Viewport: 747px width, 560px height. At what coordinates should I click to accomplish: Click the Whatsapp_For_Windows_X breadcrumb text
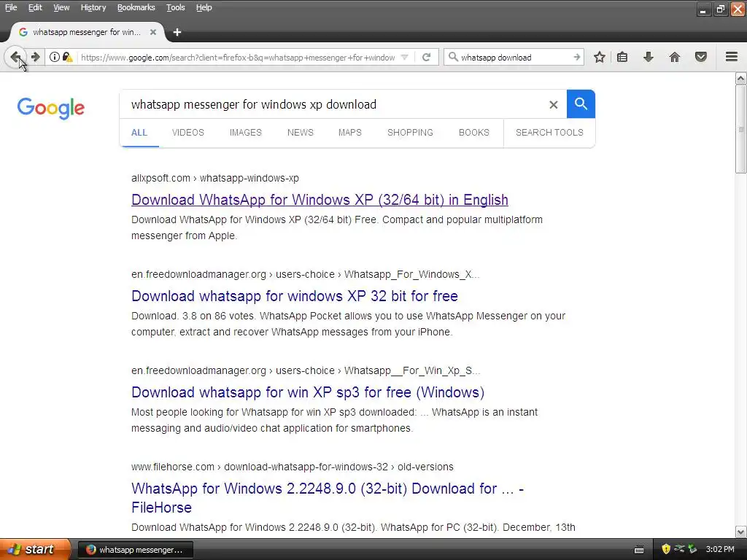[x=411, y=274]
